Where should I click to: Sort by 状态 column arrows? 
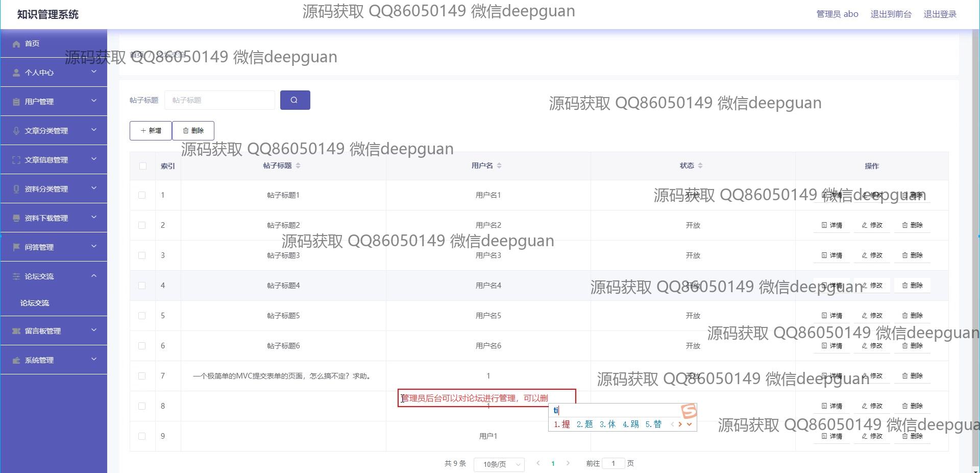700,165
